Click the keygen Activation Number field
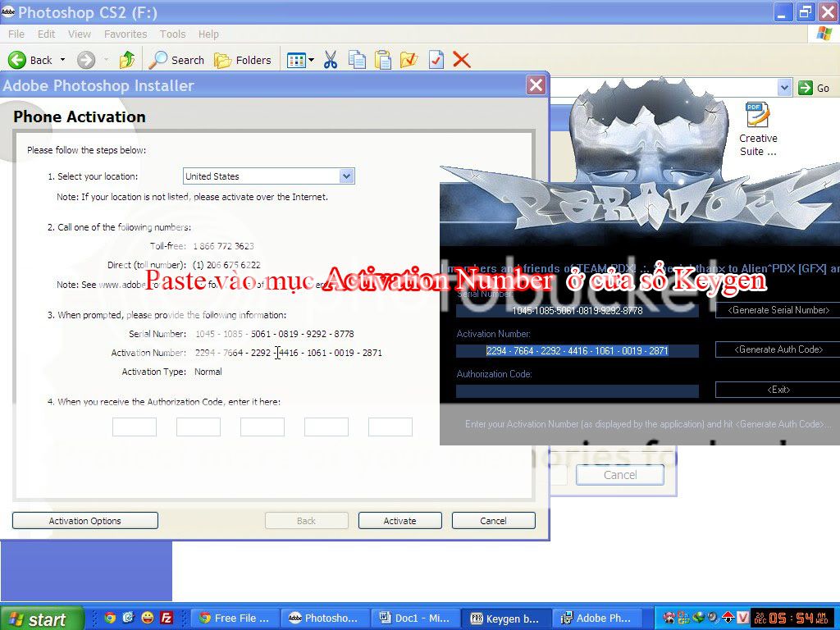The image size is (840, 630). pyautogui.click(x=577, y=351)
